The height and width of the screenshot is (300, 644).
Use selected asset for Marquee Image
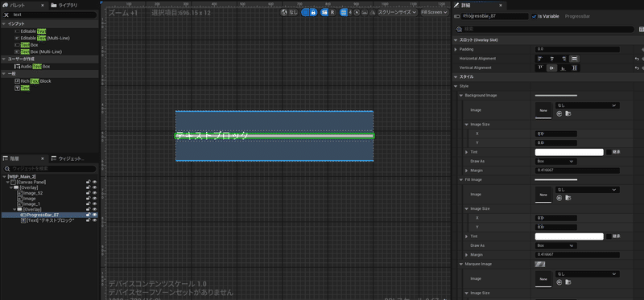(559, 282)
